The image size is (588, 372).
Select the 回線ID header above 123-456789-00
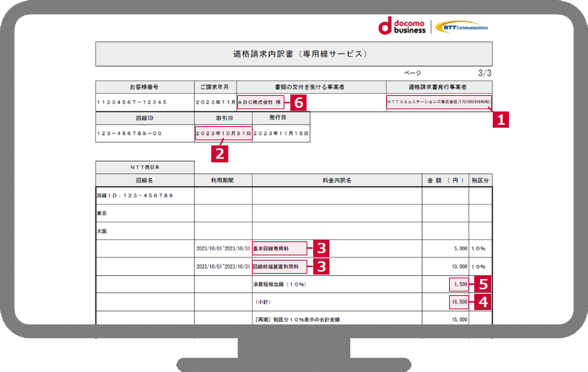coord(144,118)
